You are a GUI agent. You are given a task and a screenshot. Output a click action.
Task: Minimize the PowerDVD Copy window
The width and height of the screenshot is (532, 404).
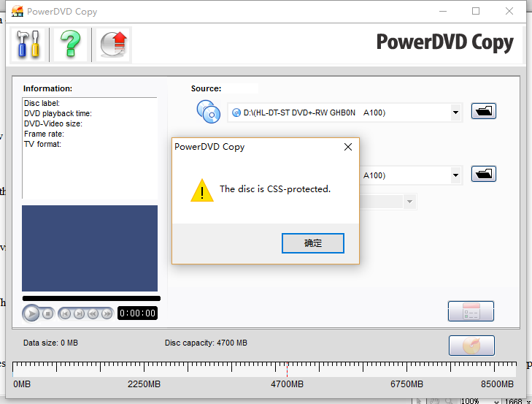coord(443,11)
